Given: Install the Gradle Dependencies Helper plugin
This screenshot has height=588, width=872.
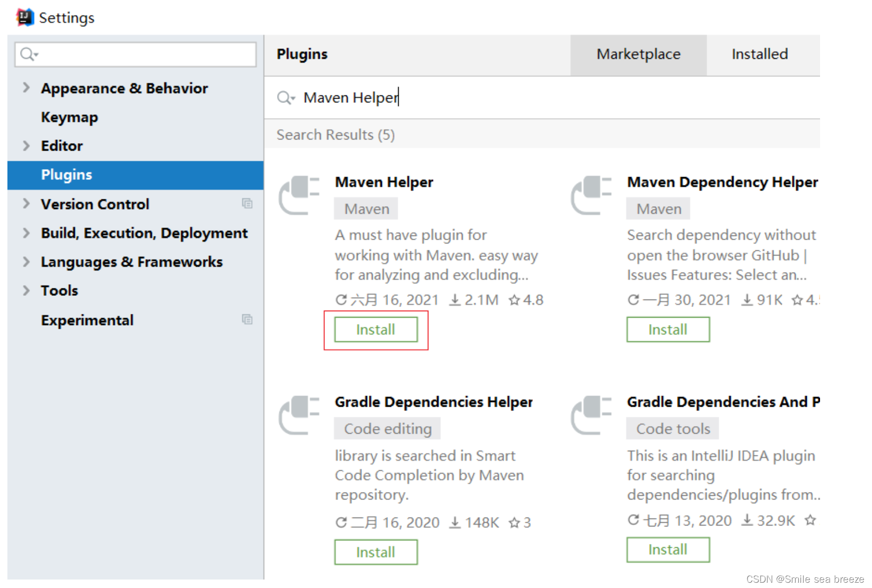Looking at the screenshot, I should point(376,552).
